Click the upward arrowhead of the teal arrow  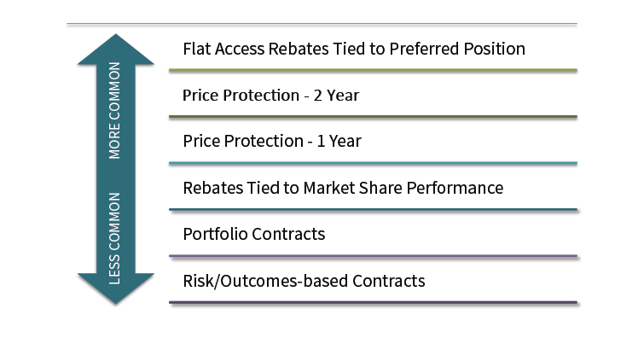tap(116, 50)
